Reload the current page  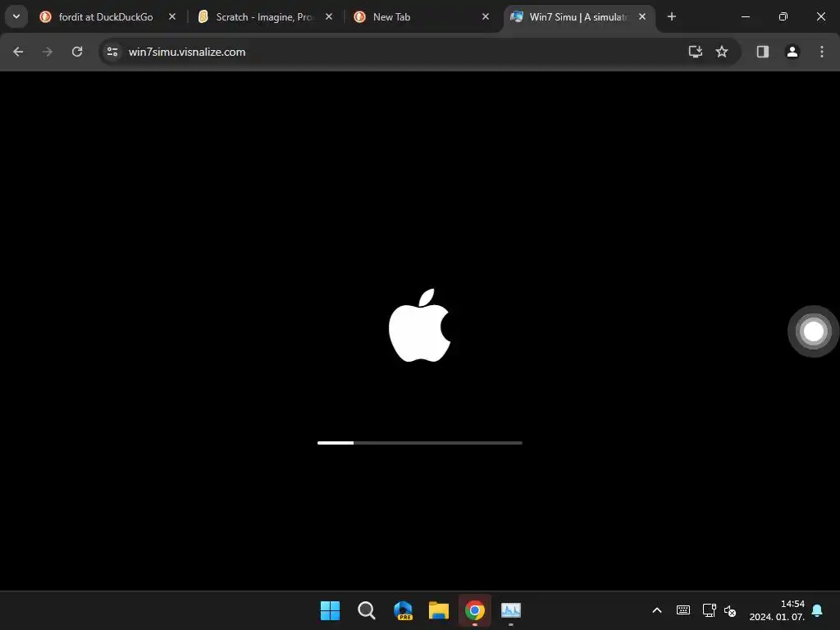point(77,52)
